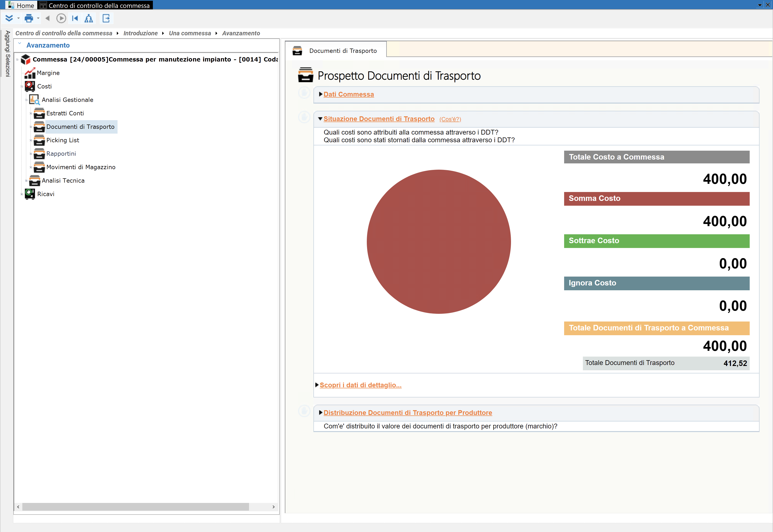Click the back arrow toolbar icon
This screenshot has width=773, height=532.
47,18
